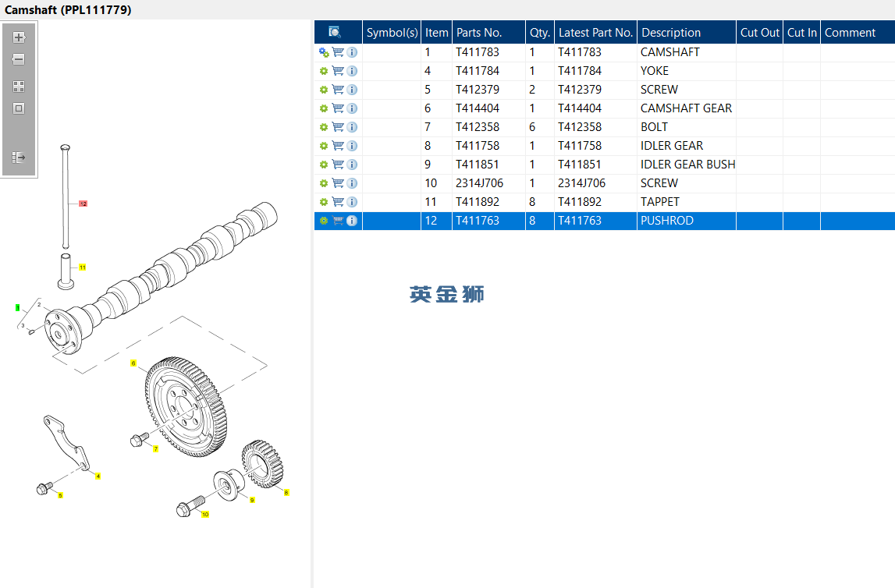Show info for YOKE row

(352, 71)
